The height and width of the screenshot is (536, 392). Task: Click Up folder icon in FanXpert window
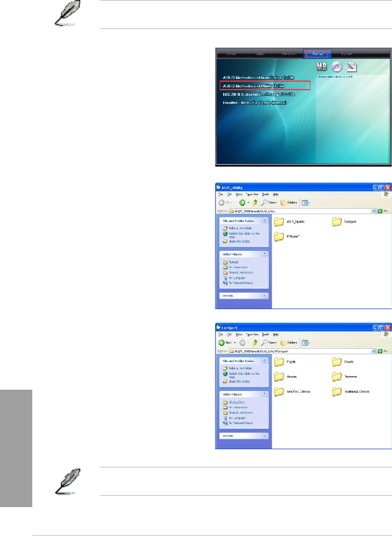[x=255, y=343]
